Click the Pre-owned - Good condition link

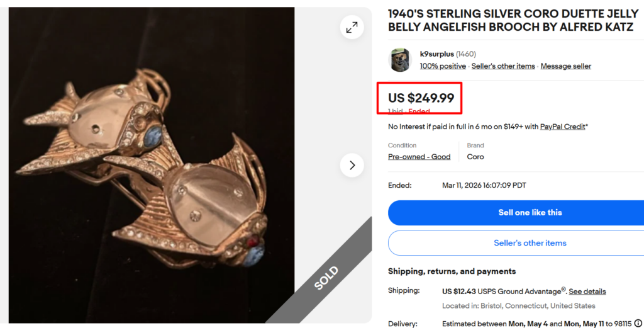(x=419, y=157)
